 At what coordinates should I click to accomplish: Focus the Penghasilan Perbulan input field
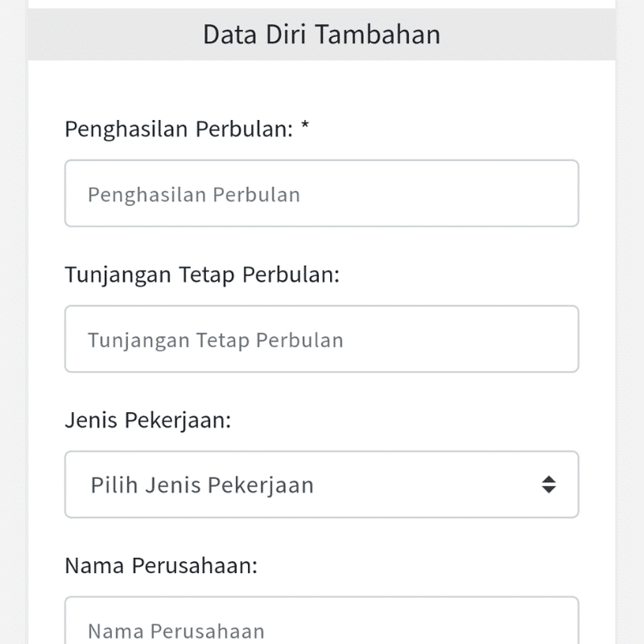tap(322, 193)
